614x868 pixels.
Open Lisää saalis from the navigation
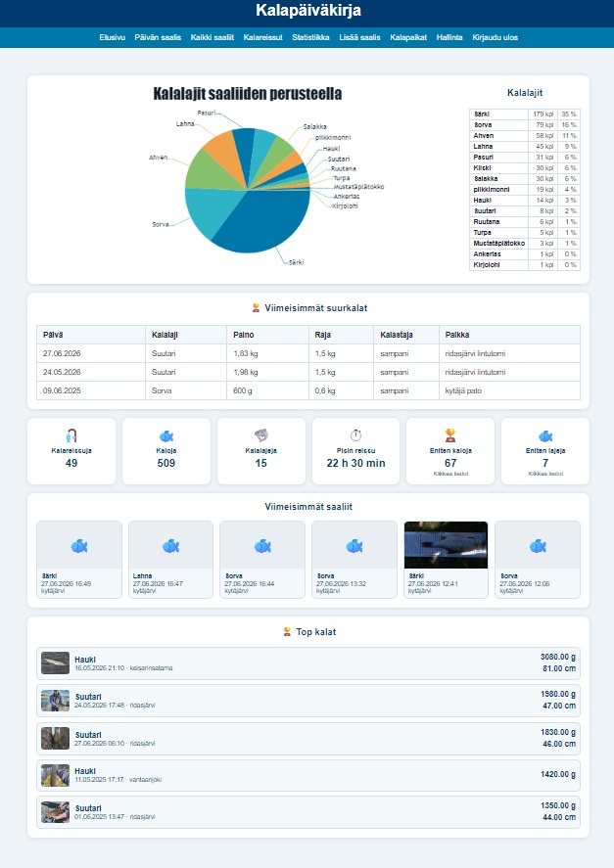(359, 37)
